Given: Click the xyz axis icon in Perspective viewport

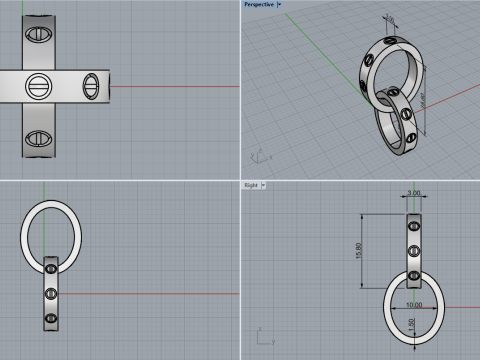Looking at the screenshot, I should (261, 156).
